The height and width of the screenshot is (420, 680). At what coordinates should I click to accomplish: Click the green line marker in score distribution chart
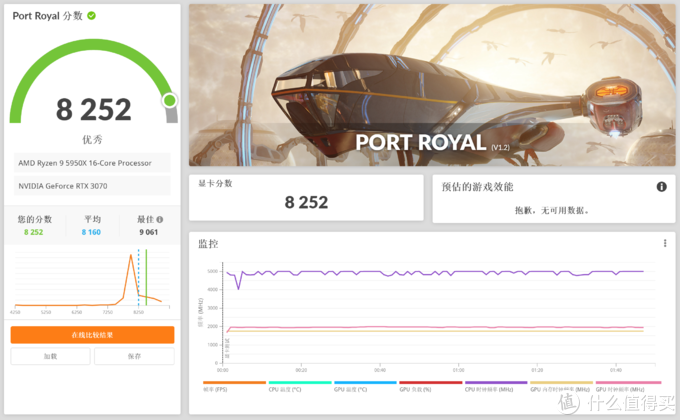146,278
